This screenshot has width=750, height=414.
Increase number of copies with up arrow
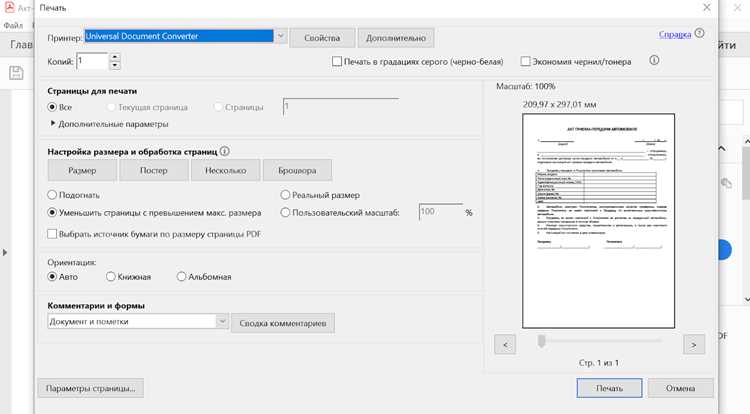[x=115, y=57]
